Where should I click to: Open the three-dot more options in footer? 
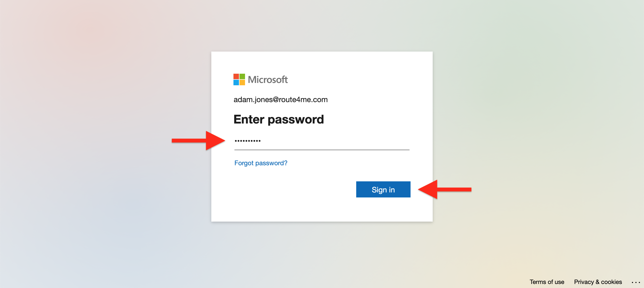click(x=636, y=282)
